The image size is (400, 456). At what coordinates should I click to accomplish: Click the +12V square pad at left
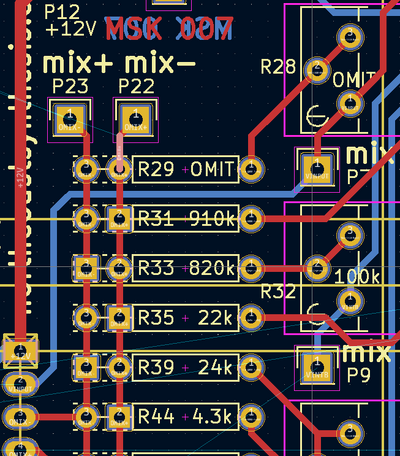click(20, 351)
